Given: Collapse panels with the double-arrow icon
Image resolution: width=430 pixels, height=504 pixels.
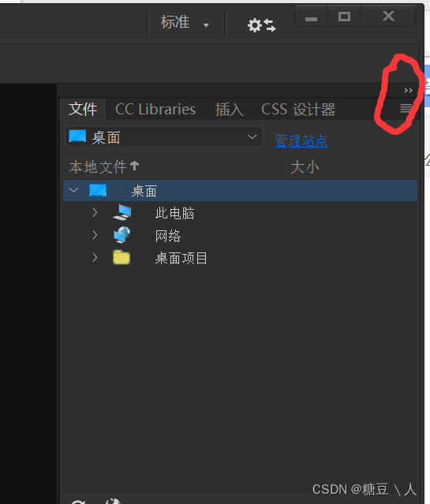Looking at the screenshot, I should click(408, 91).
